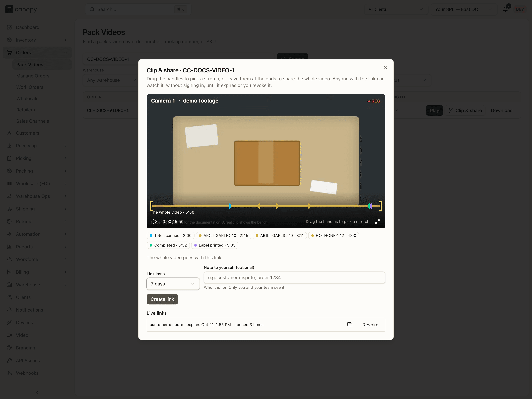
Task: Open the notifications bell
Action: point(505,9)
